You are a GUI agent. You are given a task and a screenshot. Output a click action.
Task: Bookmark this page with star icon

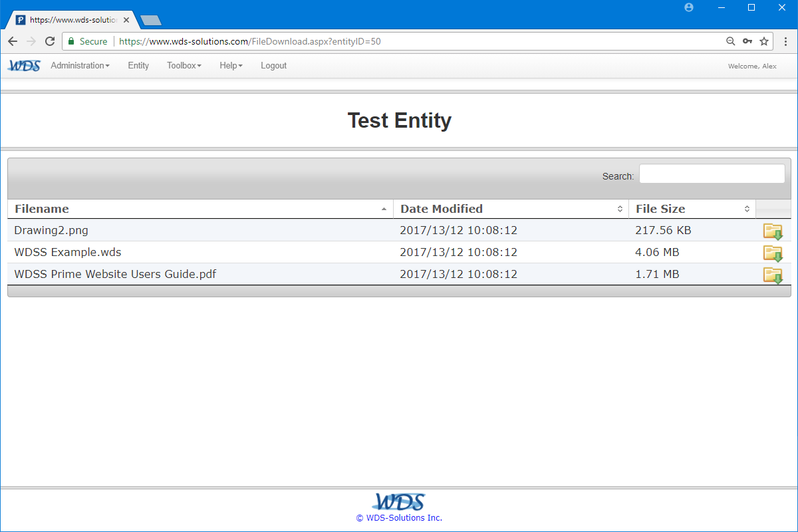(764, 41)
